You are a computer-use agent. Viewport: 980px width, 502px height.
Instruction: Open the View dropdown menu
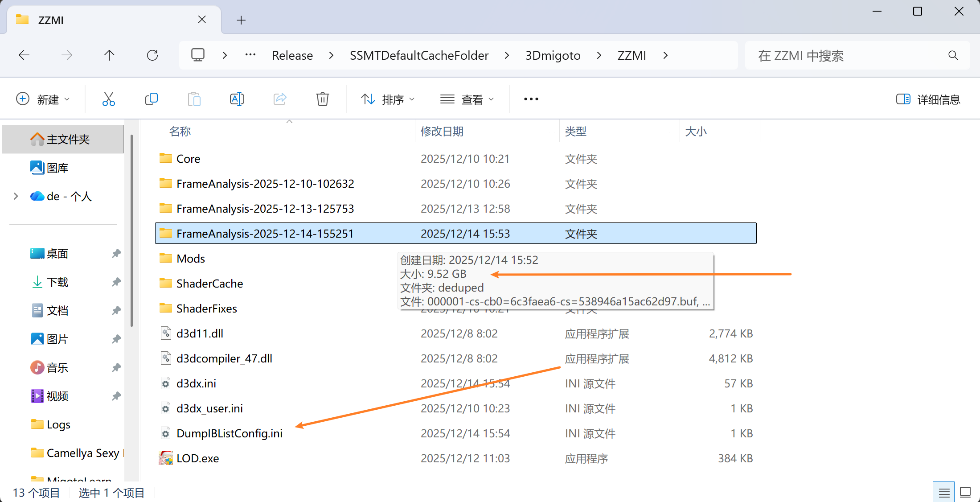[x=467, y=99]
